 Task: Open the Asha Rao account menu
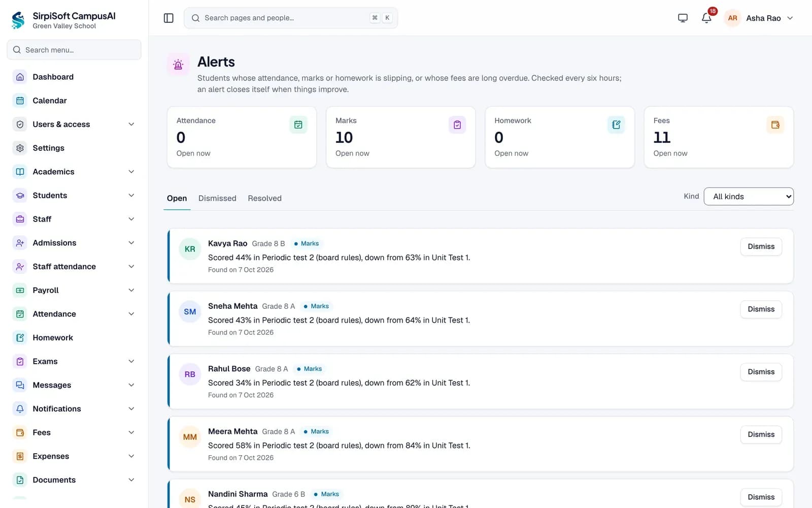pos(759,18)
